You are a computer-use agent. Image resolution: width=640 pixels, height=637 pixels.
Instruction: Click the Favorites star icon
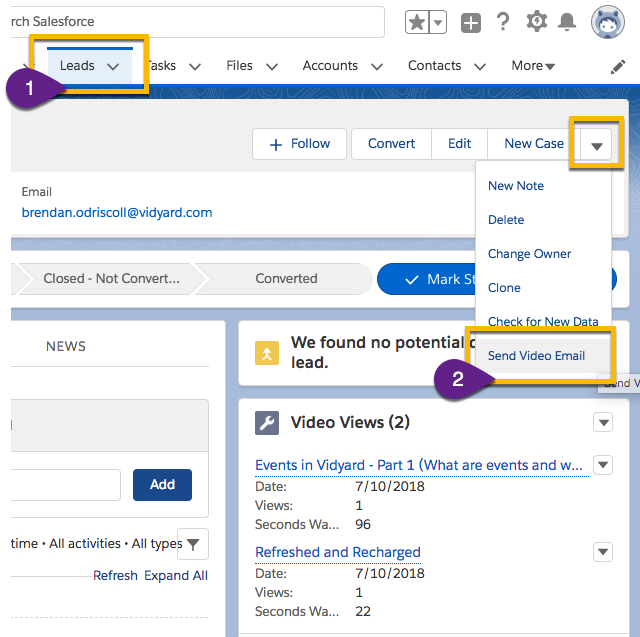click(x=417, y=22)
